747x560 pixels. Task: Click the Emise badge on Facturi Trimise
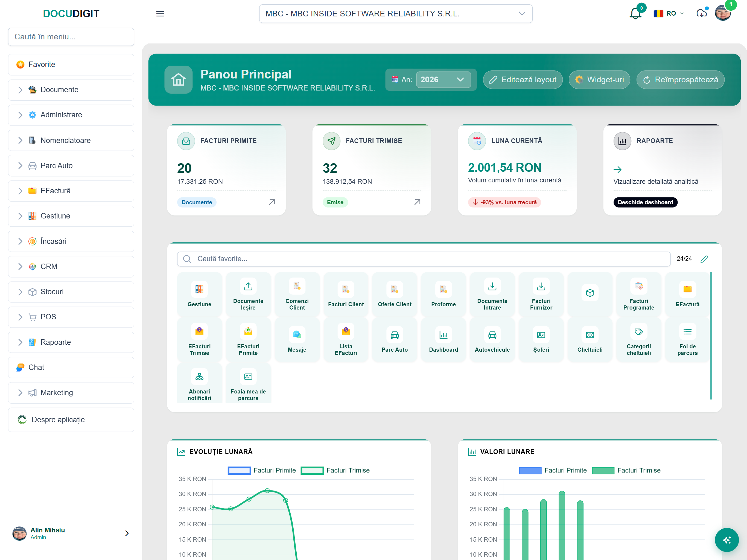pyautogui.click(x=335, y=202)
